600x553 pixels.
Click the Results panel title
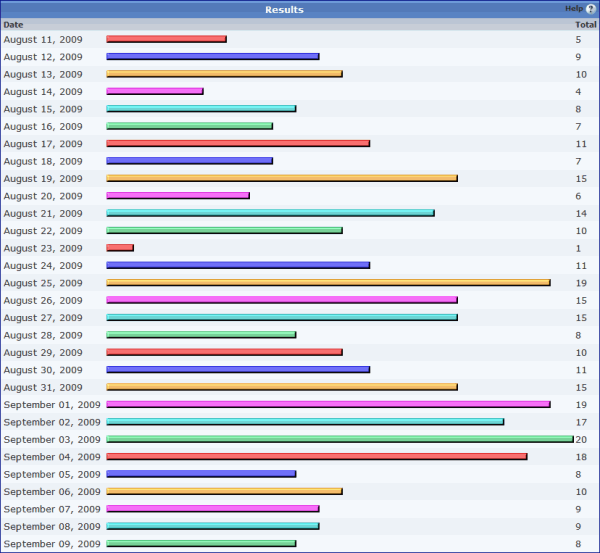click(x=284, y=10)
